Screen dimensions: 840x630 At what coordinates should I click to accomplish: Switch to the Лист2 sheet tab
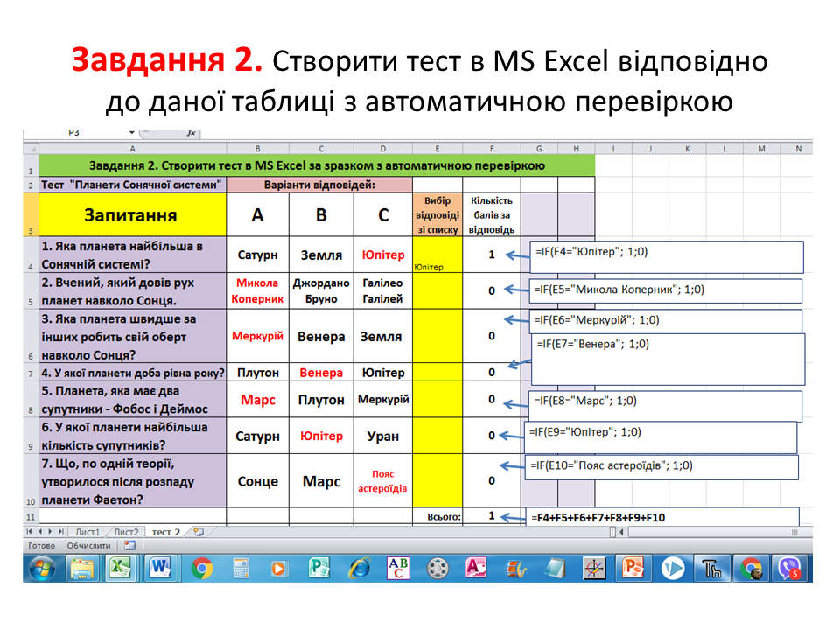[x=126, y=532]
